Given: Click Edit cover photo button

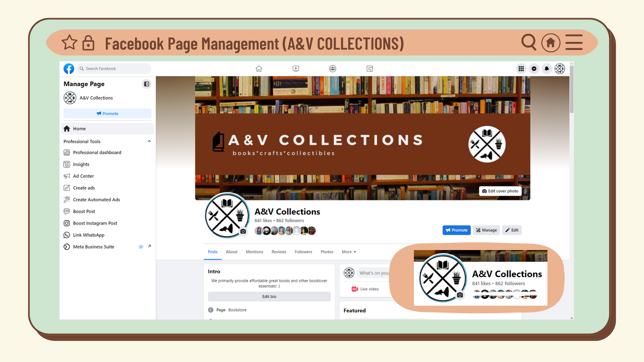Looking at the screenshot, I should tap(500, 191).
